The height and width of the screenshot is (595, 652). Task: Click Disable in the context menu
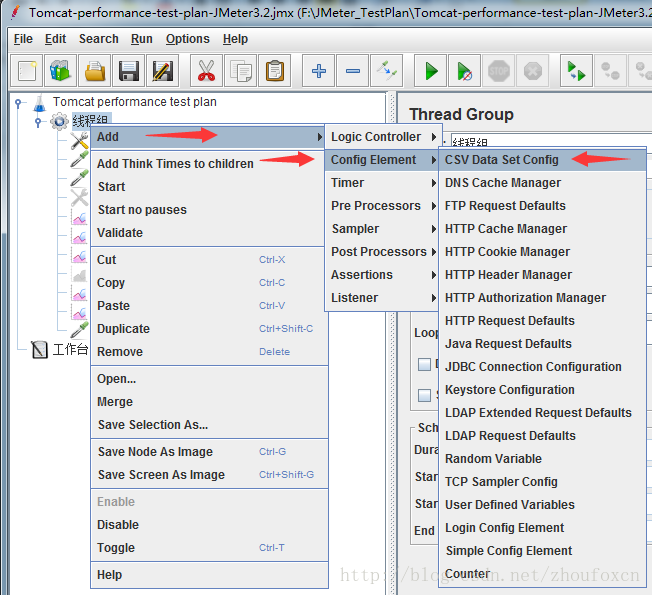point(118,525)
